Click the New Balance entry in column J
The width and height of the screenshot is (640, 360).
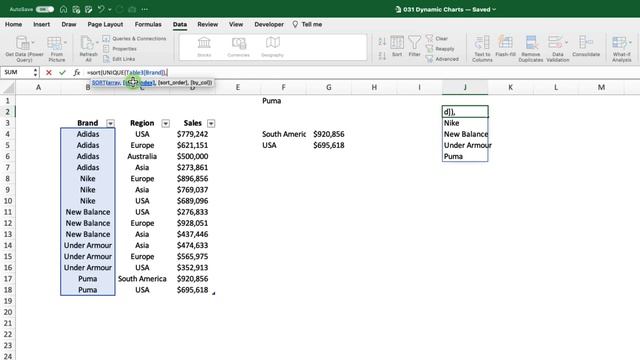pyautogui.click(x=465, y=134)
